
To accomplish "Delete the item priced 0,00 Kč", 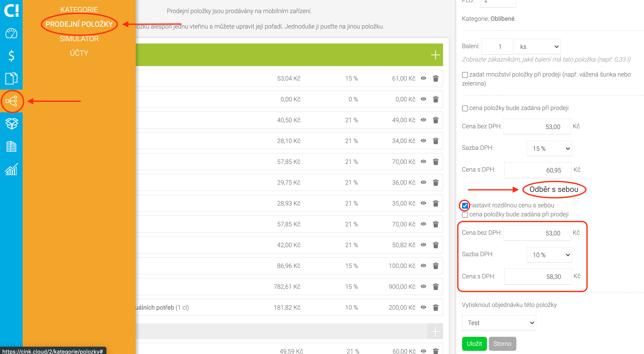I will (436, 99).
